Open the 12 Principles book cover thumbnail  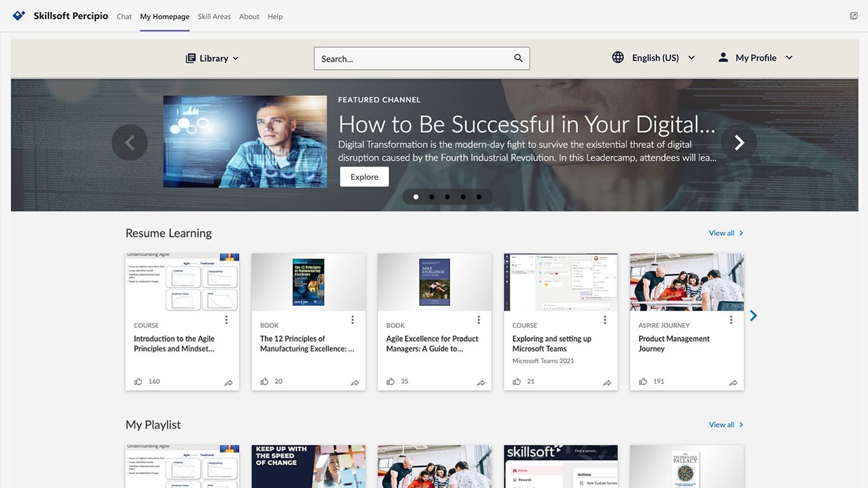click(x=308, y=282)
